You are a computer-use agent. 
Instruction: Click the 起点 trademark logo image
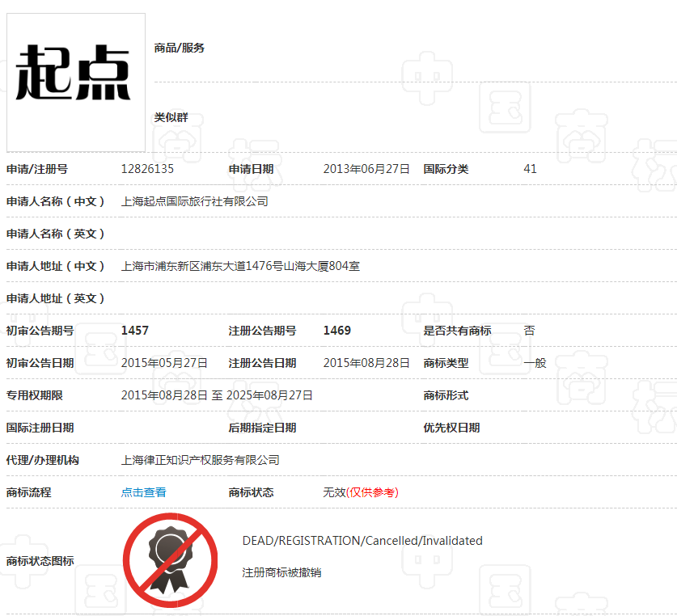click(76, 82)
